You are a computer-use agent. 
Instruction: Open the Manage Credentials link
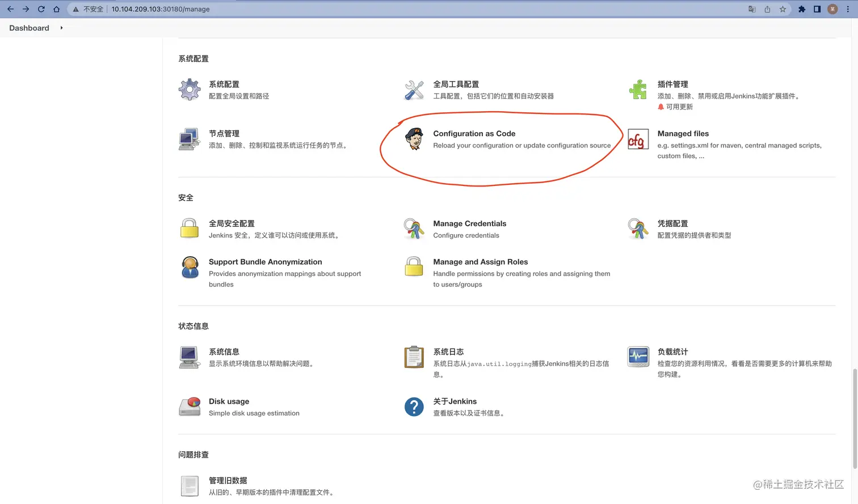coord(469,223)
